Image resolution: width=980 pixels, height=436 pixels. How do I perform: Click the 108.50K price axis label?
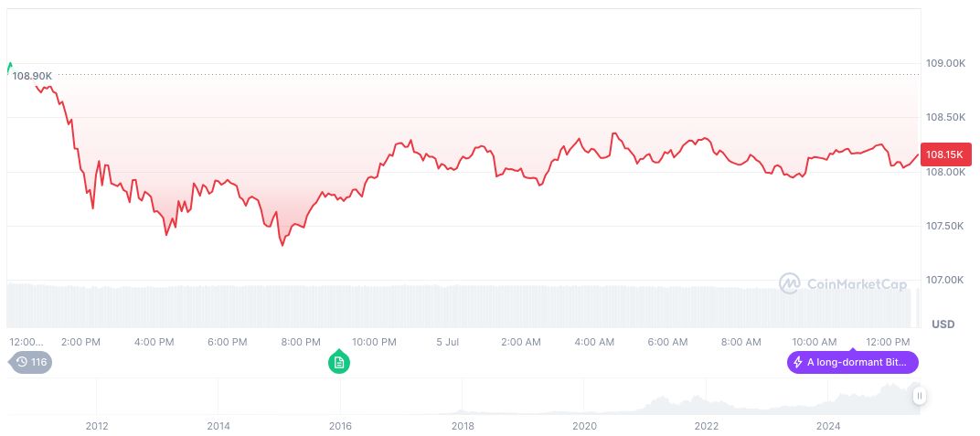coord(945,118)
